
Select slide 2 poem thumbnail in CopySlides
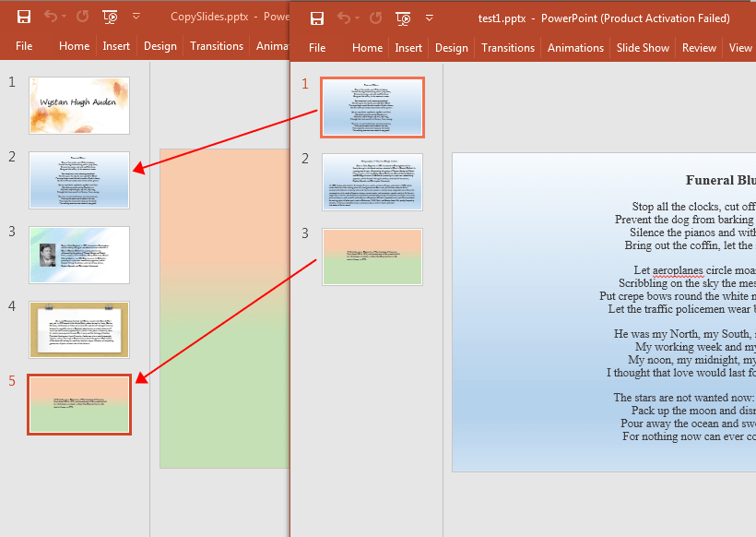pos(79,181)
